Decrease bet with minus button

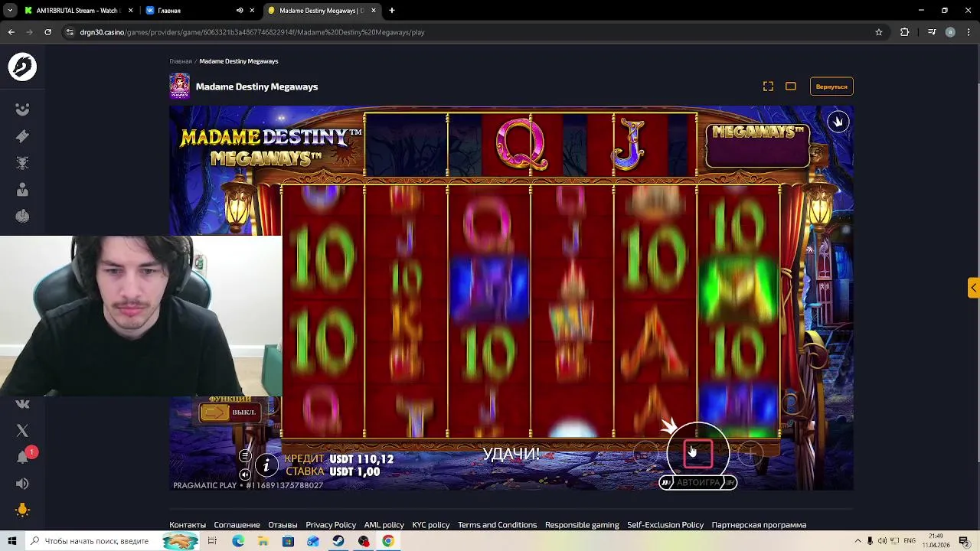[645, 455]
